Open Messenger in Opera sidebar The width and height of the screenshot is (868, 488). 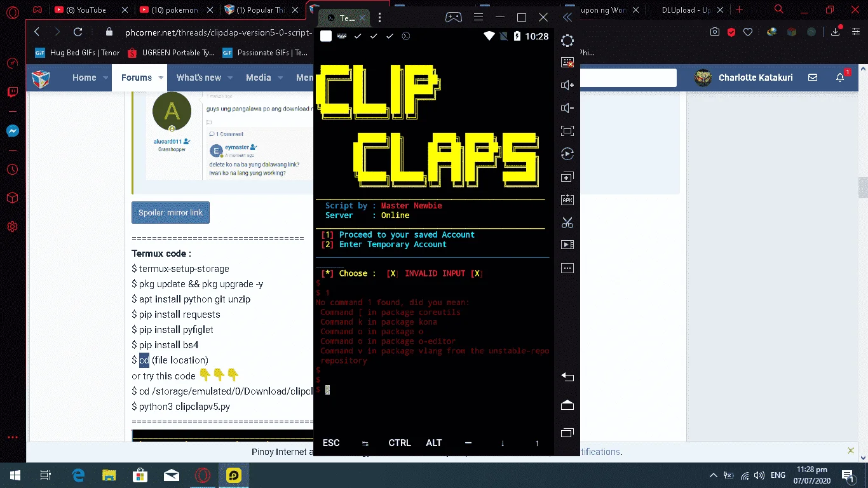tap(12, 131)
